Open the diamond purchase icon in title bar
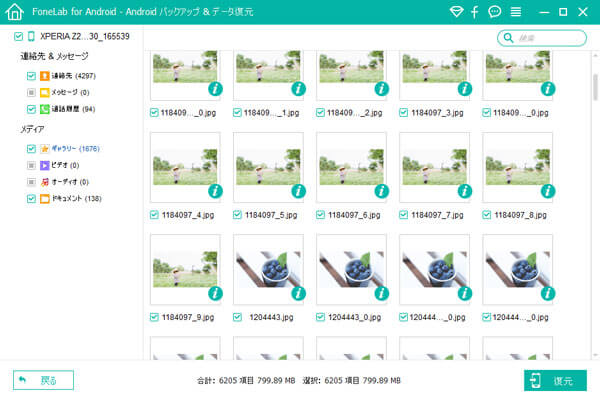The height and width of the screenshot is (399, 600). [456, 12]
